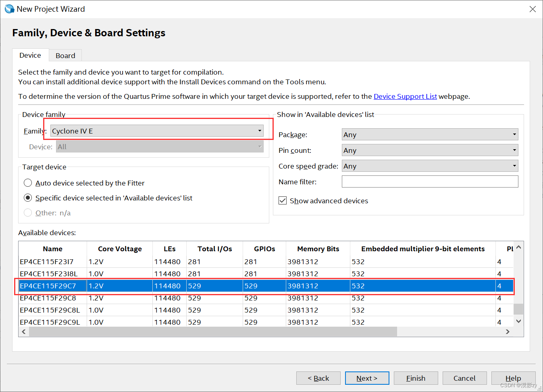Image resolution: width=543 pixels, height=392 pixels.
Task: Click the vertical scrollbar thumb of device list
Action: click(518, 309)
